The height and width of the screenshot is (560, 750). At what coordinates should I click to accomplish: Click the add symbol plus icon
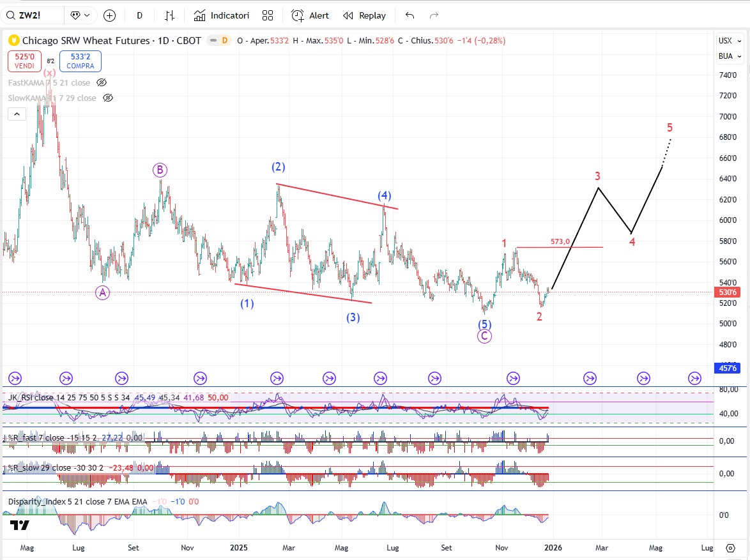(x=109, y=15)
